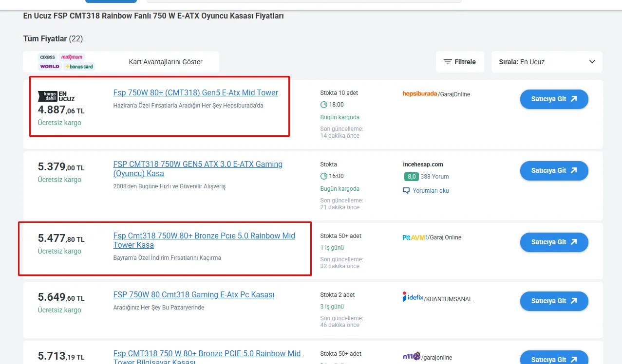
Task: Open Fsp CMT318 750 W Bilgisayar Kasası link
Action: click(x=207, y=357)
